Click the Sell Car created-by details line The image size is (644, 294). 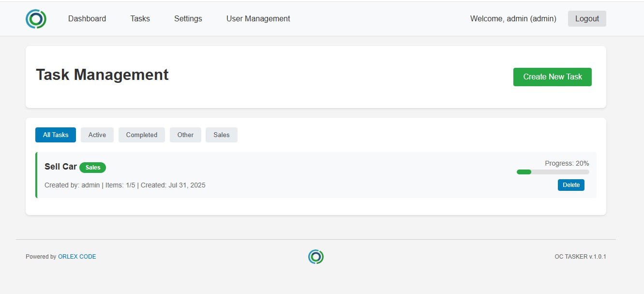pos(125,185)
